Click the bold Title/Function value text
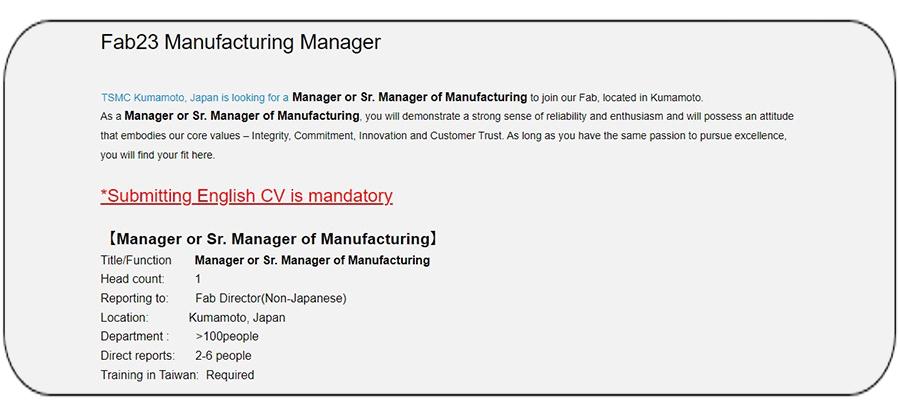Screen dimensions: 900x407 point(312,260)
